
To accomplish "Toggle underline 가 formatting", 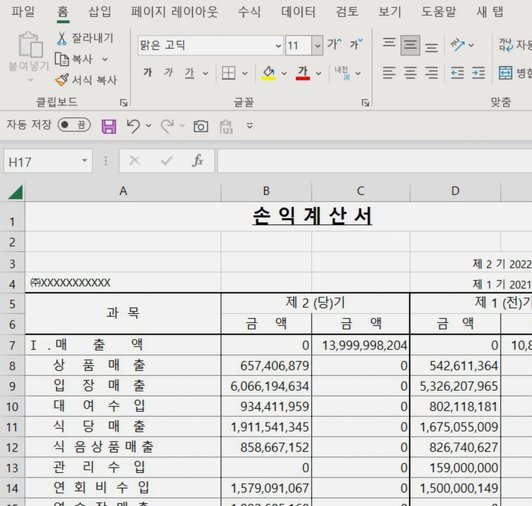I will (189, 73).
